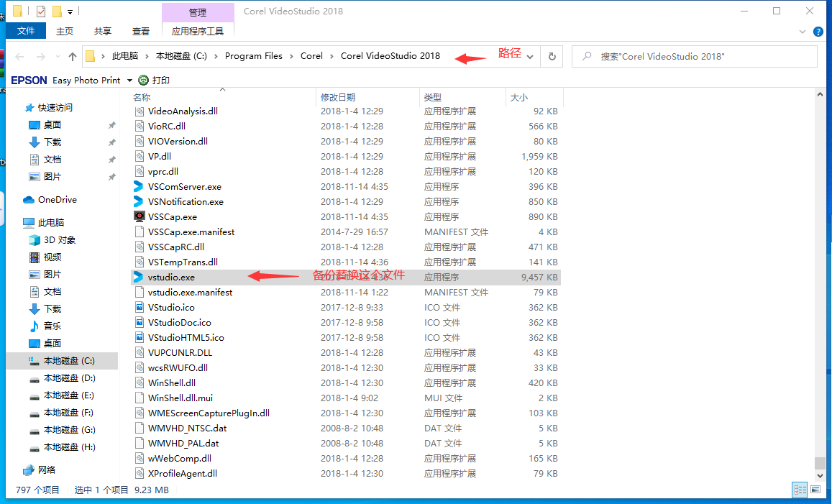This screenshot has height=504, width=832.
Task: Open the 应用程序工具 ribbon tab
Action: click(x=197, y=32)
